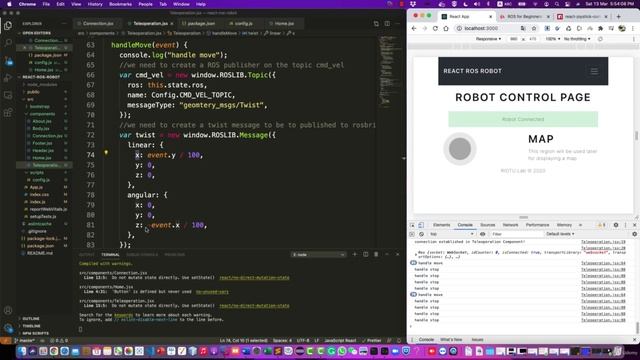Open Remote Explorer view in activity bar
The height and width of the screenshot is (360, 640).
click(8, 95)
